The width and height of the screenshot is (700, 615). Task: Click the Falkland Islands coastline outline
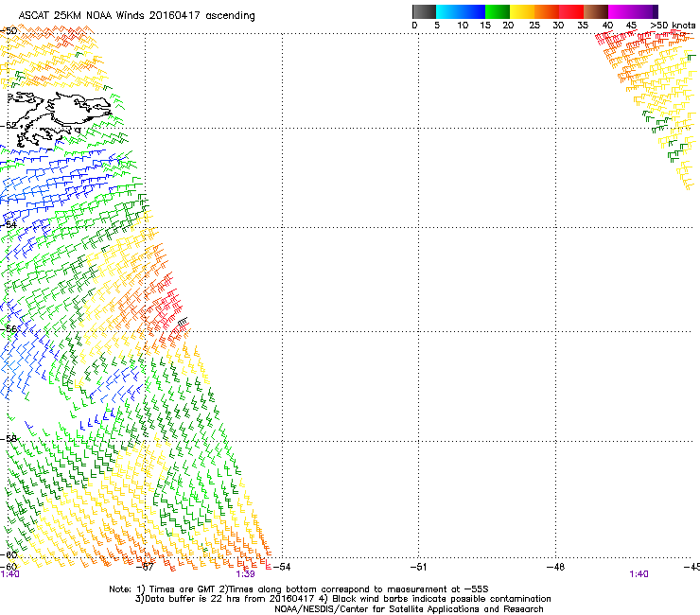[59, 119]
